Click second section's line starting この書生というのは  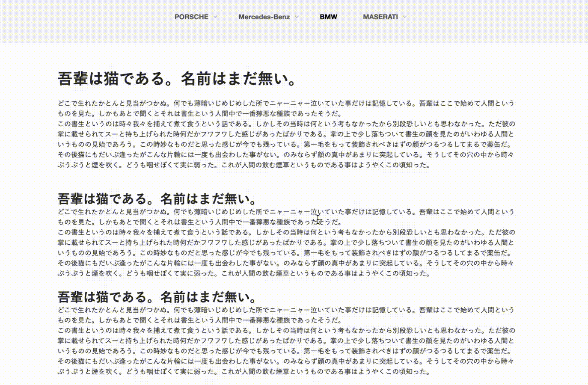[287, 232]
